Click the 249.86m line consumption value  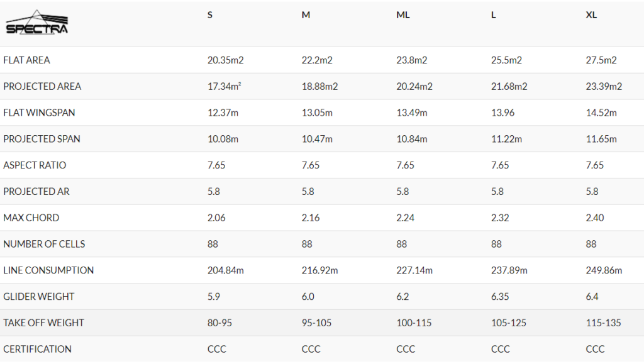point(604,270)
